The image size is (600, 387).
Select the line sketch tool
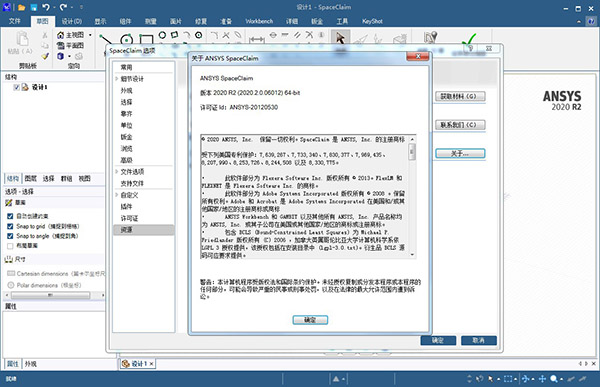coord(105,39)
